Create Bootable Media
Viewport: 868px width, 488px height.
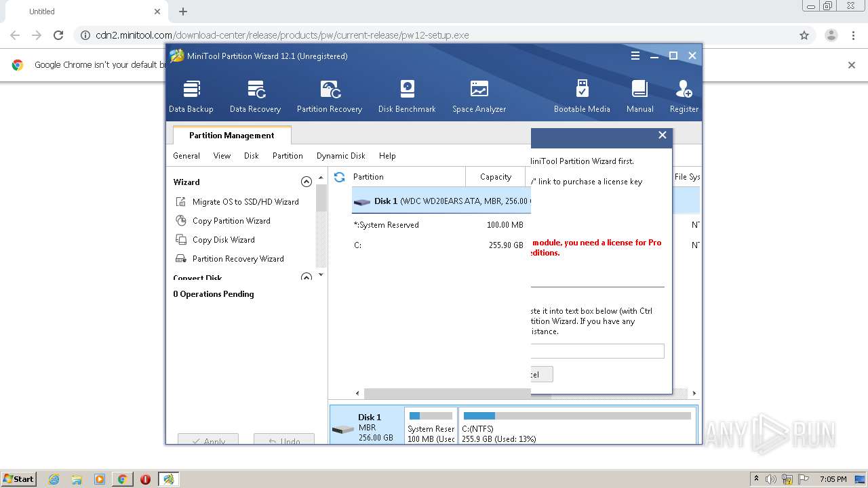582,96
